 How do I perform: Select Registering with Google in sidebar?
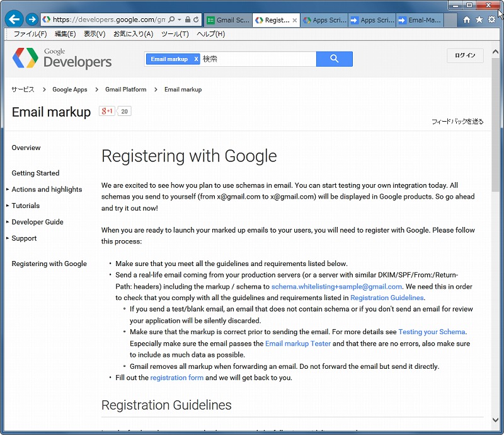(49, 264)
